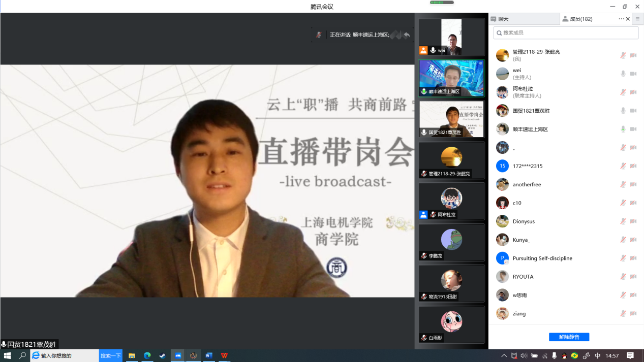Click the reply arrow icon in speaker bar
This screenshot has width=644, height=362.
pyautogui.click(x=407, y=35)
